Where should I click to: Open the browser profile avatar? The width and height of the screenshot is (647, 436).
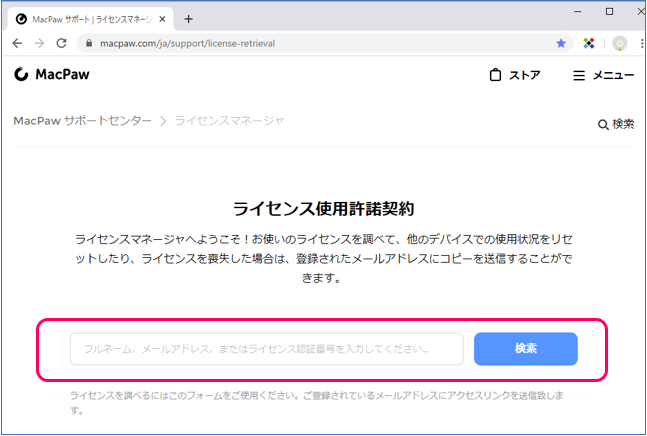[619, 43]
